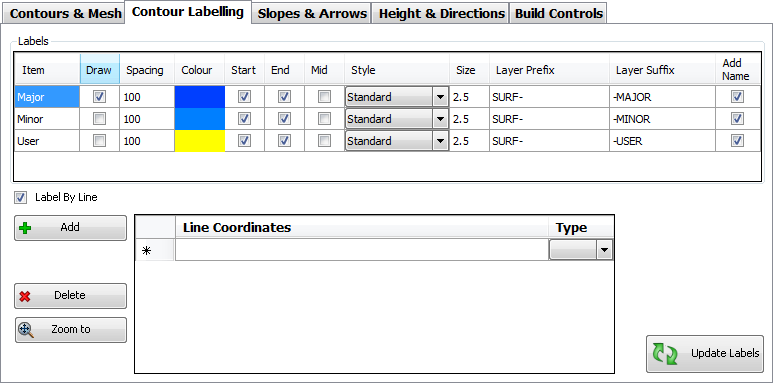Toggle Start checkbox in Minor row
The image size is (775, 384).
point(244,119)
